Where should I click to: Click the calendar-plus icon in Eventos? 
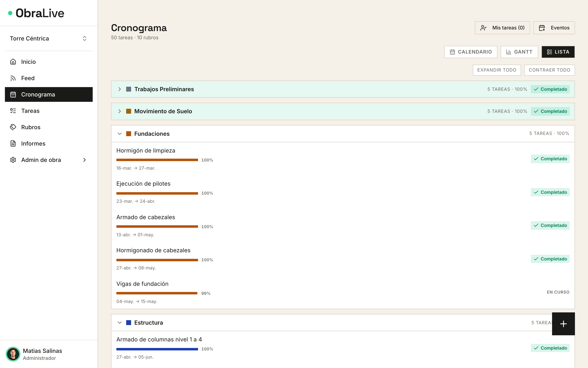click(x=542, y=28)
